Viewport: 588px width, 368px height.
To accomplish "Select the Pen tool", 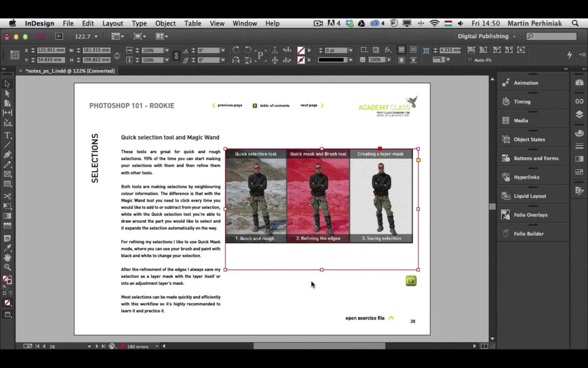I will coord(7,155).
